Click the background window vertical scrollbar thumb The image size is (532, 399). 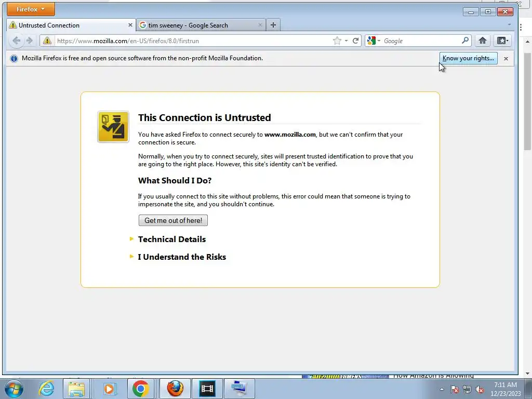tap(527, 101)
